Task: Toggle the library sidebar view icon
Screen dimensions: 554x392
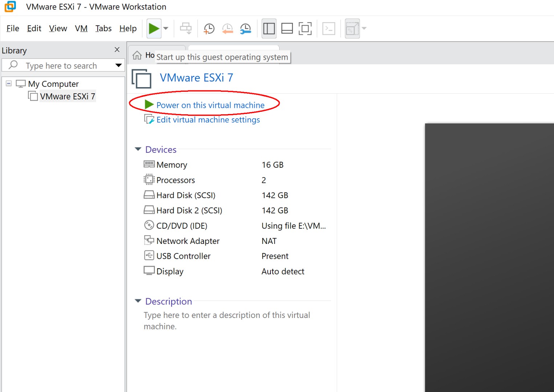Action: 269,28
